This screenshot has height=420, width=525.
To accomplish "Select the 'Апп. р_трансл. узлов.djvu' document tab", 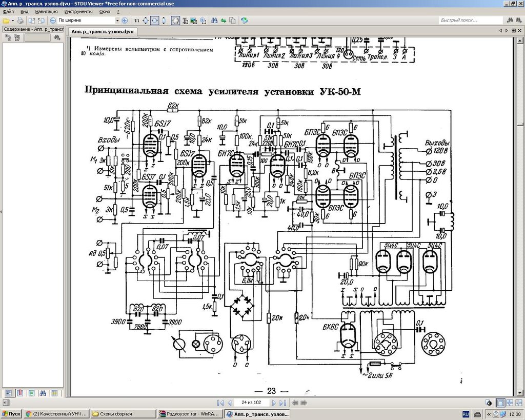I will 103,31.
